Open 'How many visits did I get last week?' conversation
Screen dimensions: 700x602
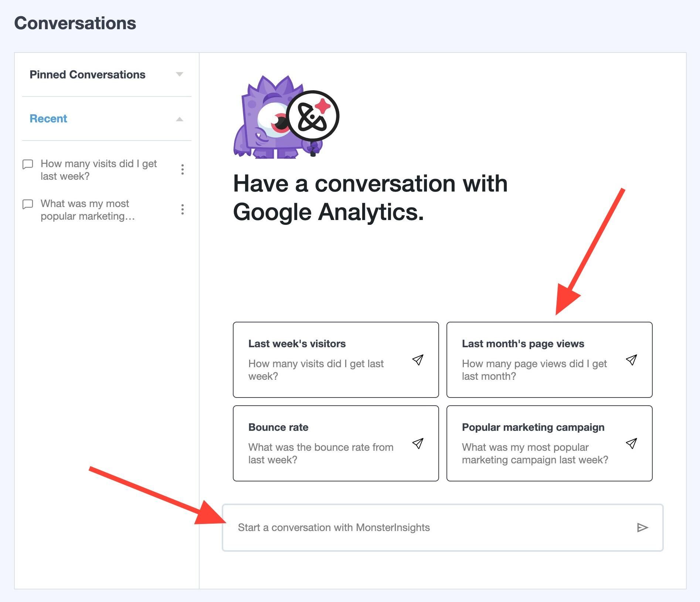(99, 170)
